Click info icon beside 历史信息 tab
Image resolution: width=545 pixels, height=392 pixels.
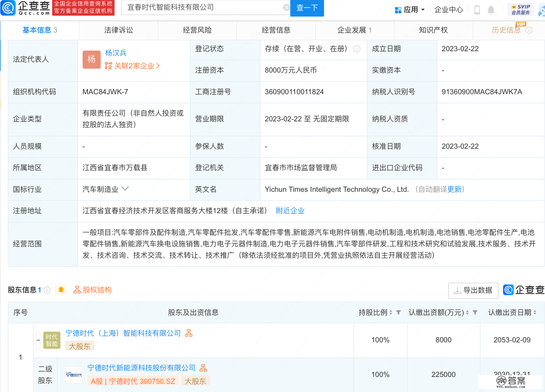[x=529, y=30]
